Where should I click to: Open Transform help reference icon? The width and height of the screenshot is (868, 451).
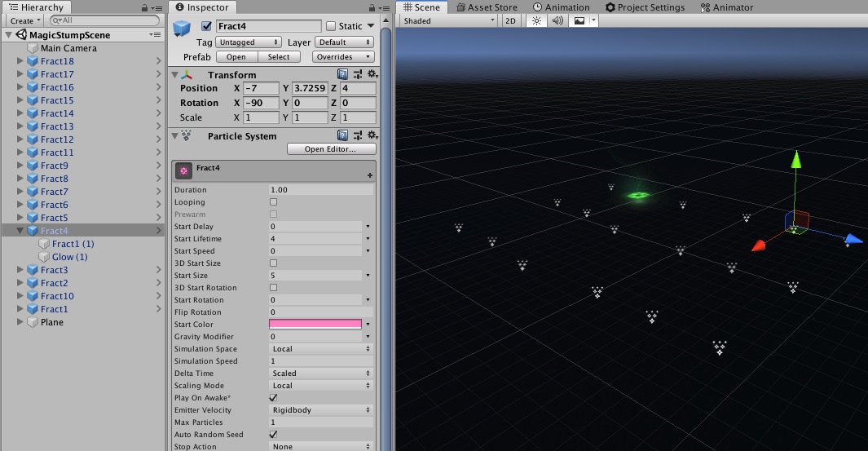342,74
